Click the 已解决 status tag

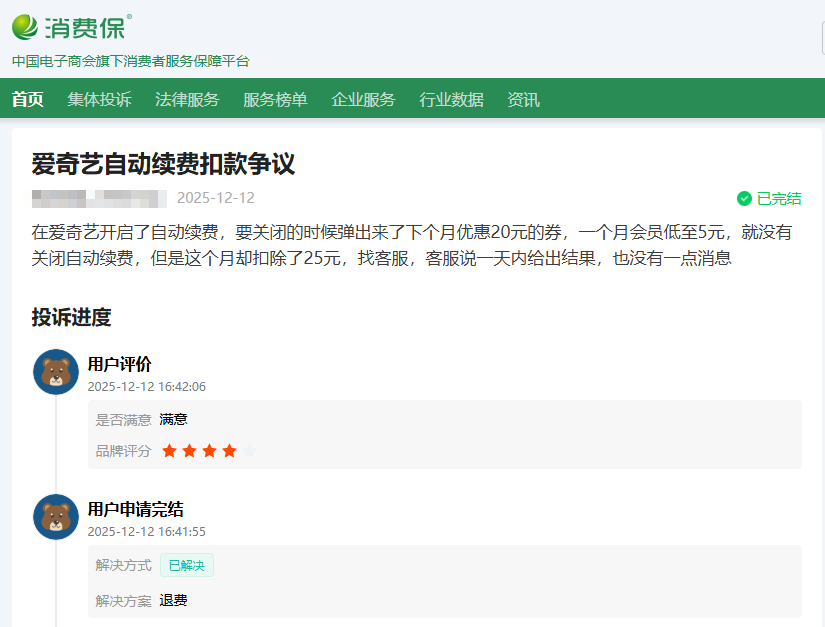(187, 565)
